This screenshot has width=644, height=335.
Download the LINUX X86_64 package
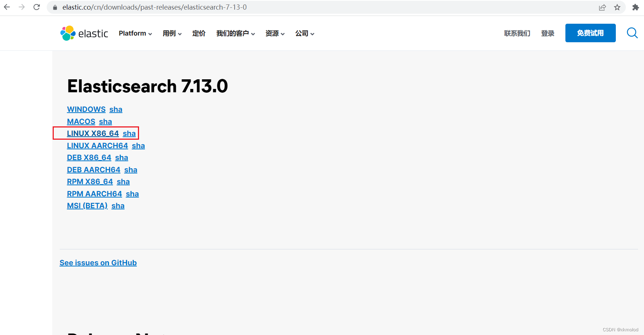pyautogui.click(x=93, y=133)
